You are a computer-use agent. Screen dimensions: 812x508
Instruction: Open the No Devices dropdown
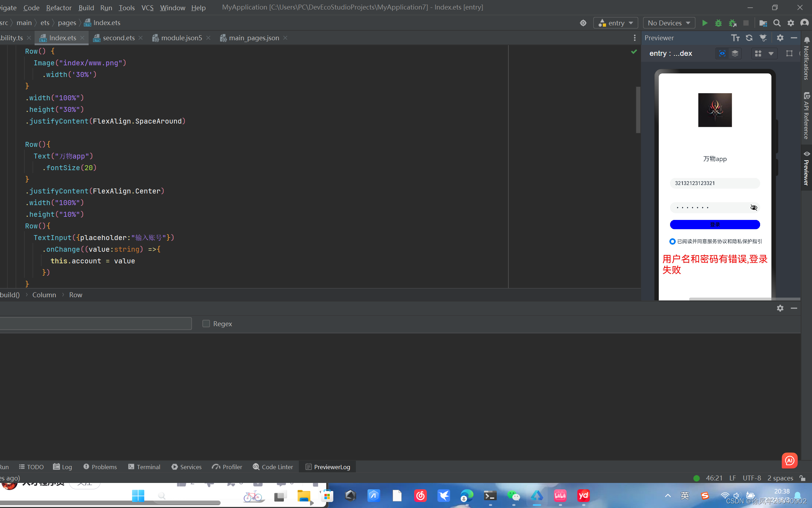[x=669, y=23]
